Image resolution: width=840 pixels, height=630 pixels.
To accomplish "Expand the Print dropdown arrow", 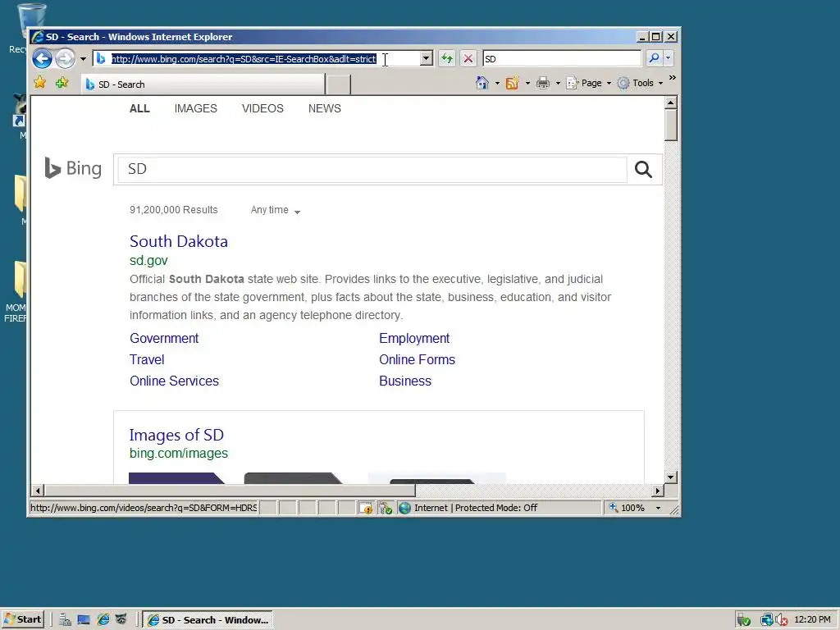I will point(558,83).
